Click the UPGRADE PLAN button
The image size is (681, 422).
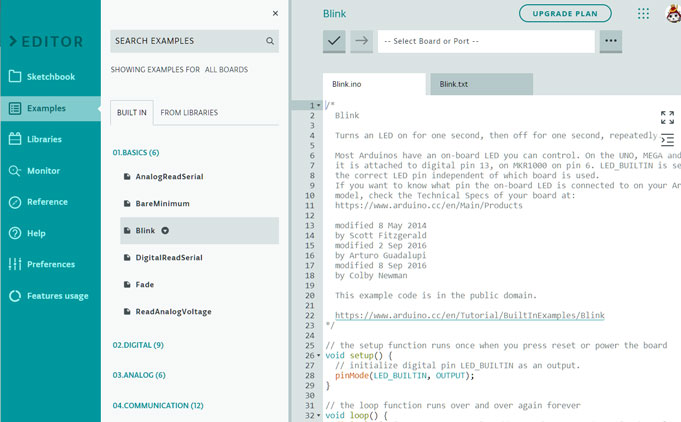[565, 13]
